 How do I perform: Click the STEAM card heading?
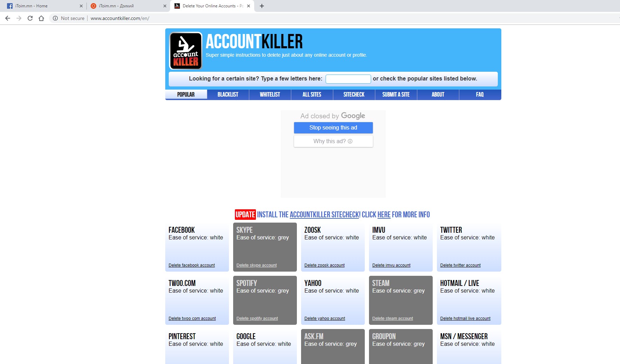381,283
